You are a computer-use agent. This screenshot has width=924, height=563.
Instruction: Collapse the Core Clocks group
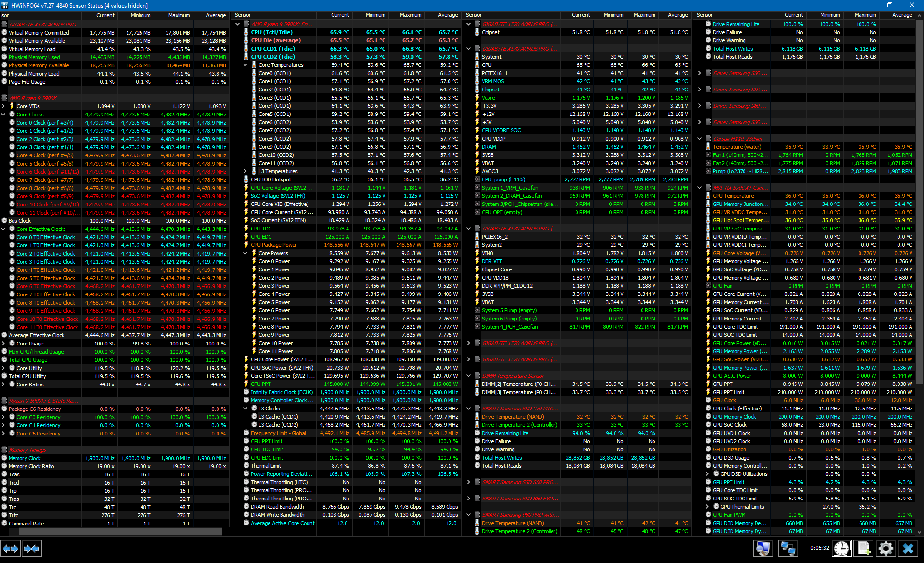click(x=3, y=115)
